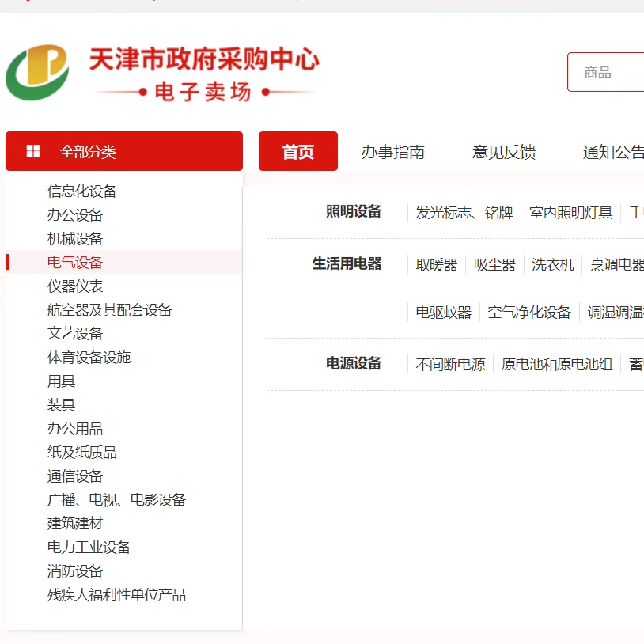This screenshot has height=644, width=644.
Task: Open the 通知公告 tab
Action: tap(613, 152)
